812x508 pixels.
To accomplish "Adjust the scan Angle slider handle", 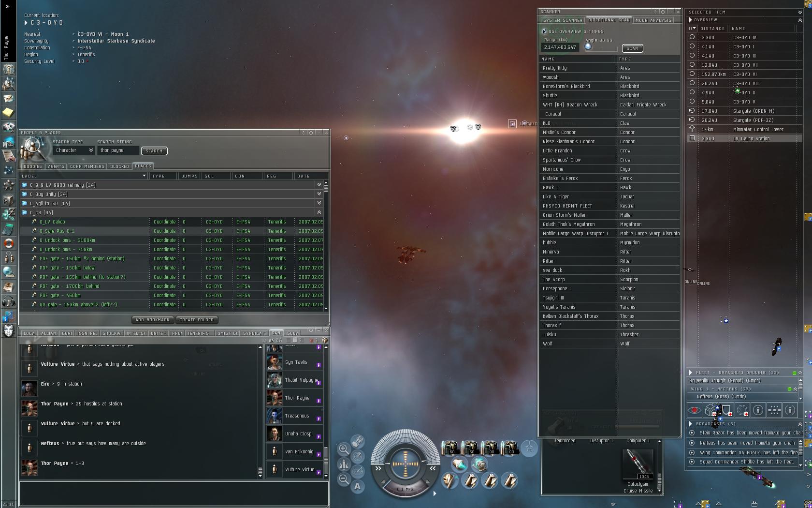I will point(588,47).
